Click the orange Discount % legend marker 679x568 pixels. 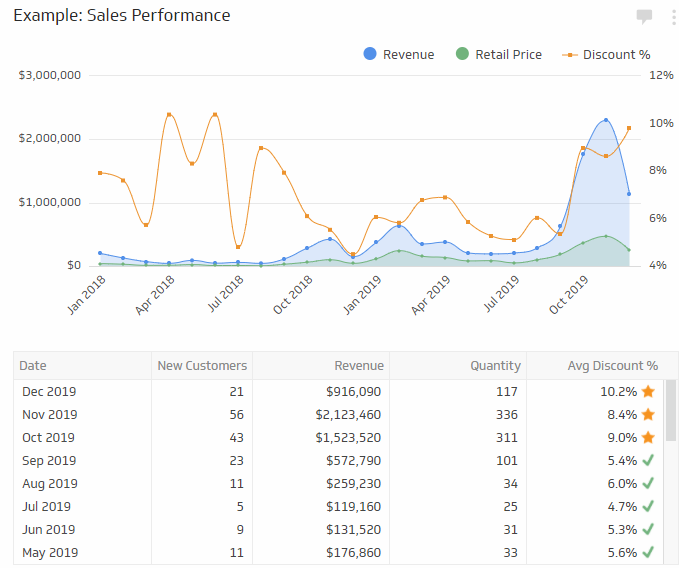click(x=570, y=55)
